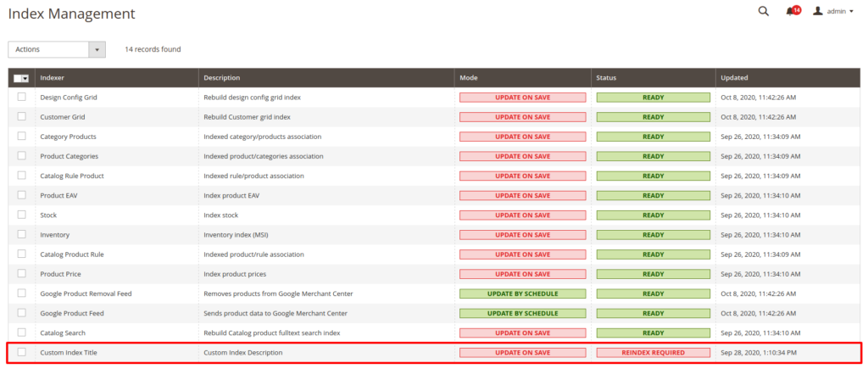
Task: Click the Updated column header
Action: pos(734,78)
